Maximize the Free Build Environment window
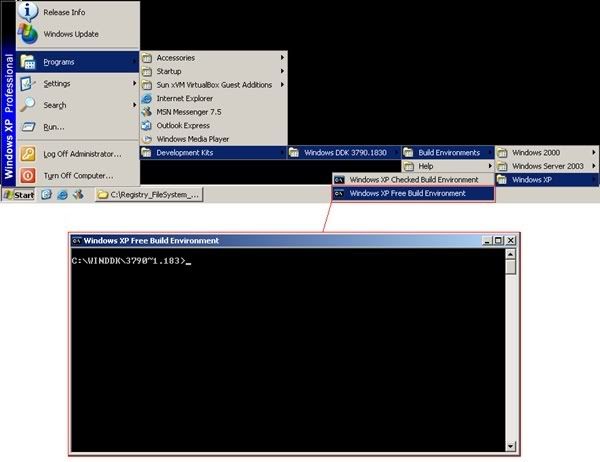The width and height of the screenshot is (600, 462). tap(498, 241)
